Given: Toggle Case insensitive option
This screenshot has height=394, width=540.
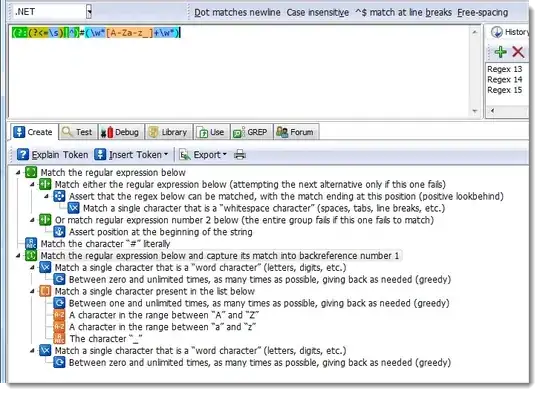Looking at the screenshot, I should (318, 12).
